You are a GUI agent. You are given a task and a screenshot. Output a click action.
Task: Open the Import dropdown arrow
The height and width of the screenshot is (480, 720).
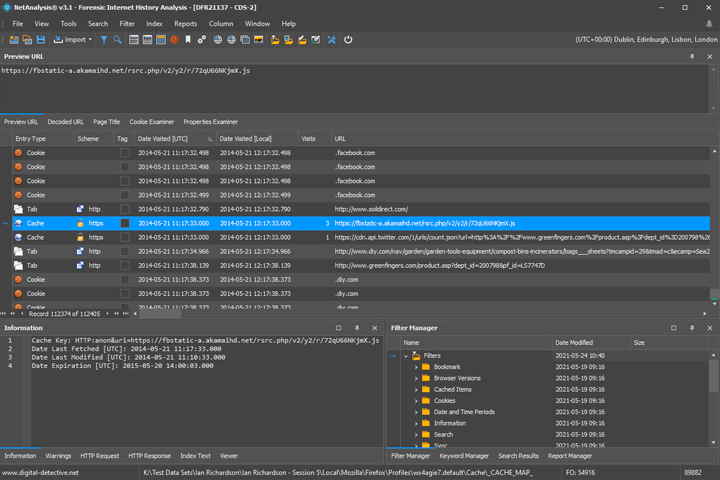point(90,40)
